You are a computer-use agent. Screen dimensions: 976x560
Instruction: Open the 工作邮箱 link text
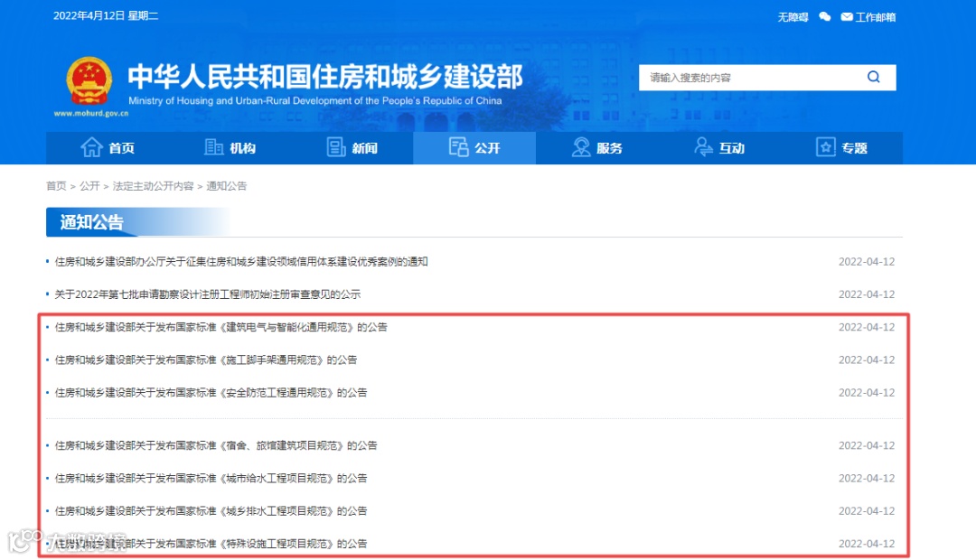(875, 17)
